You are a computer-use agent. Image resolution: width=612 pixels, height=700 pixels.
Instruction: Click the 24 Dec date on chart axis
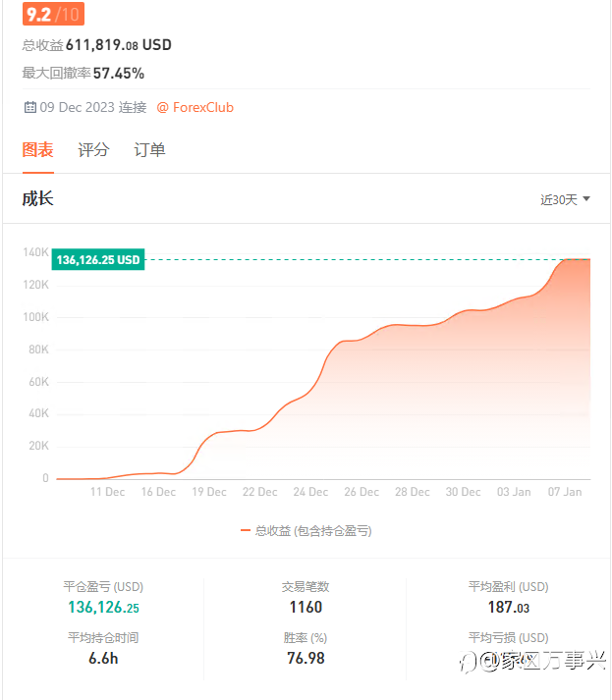coord(310,492)
